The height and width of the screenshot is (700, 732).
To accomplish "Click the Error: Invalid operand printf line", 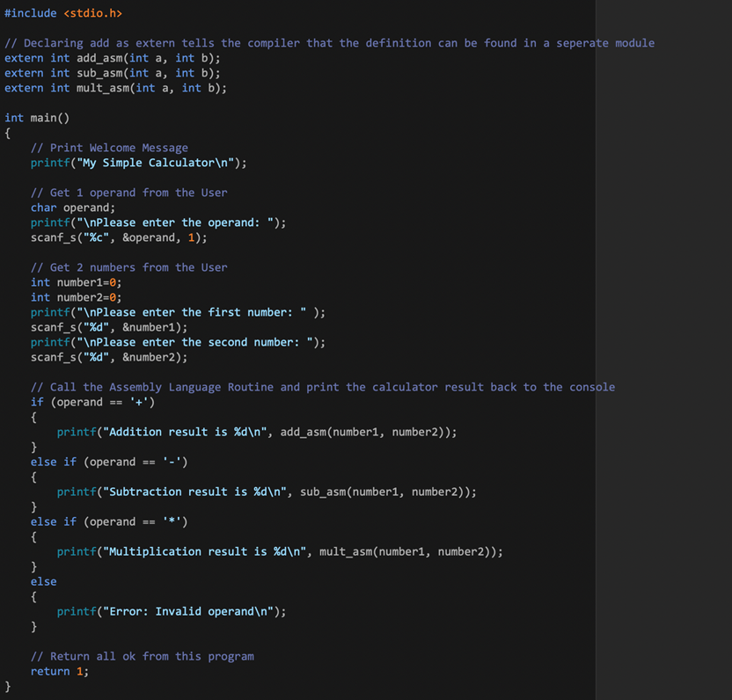I will point(172,611).
